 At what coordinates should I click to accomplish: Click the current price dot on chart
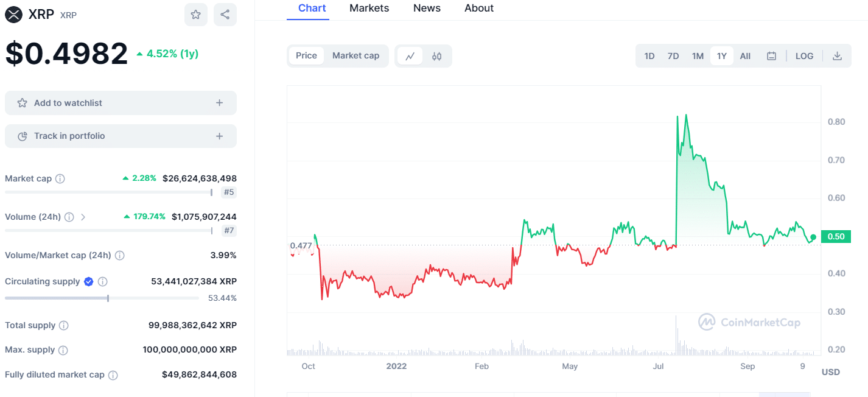click(x=813, y=237)
